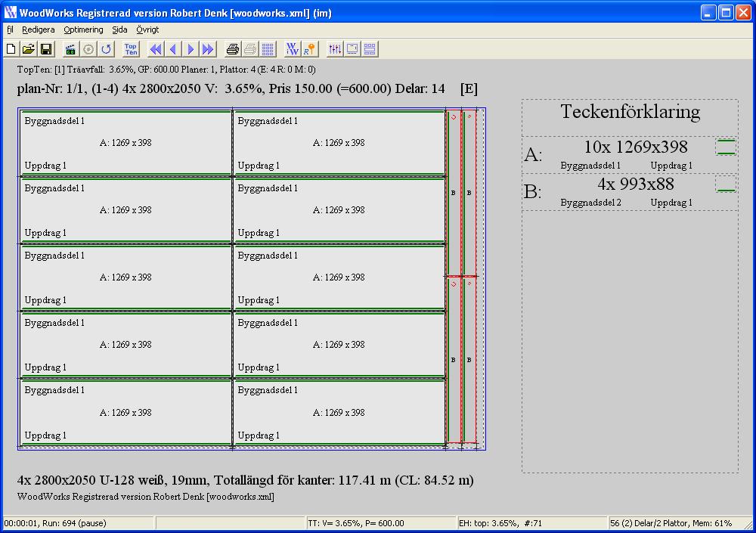Image resolution: width=756 pixels, height=533 pixels.
Task: Click legend entry B: 4x 993x88
Action: point(630,192)
